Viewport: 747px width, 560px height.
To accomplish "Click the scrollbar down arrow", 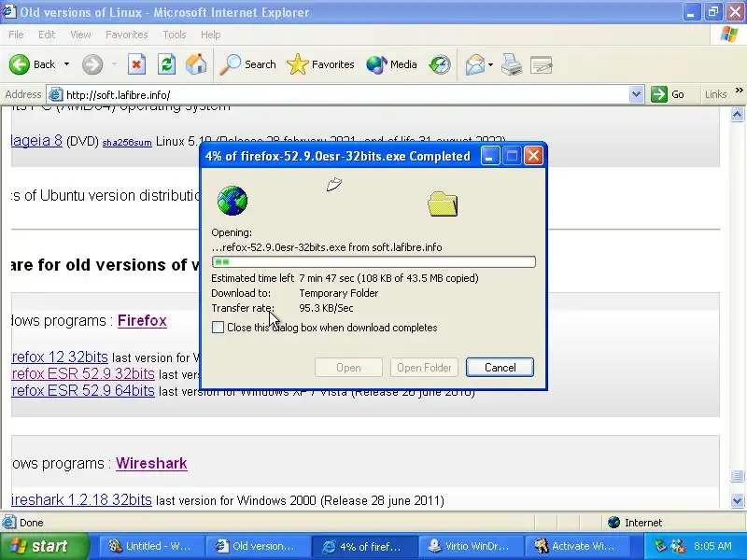I will coord(737,500).
